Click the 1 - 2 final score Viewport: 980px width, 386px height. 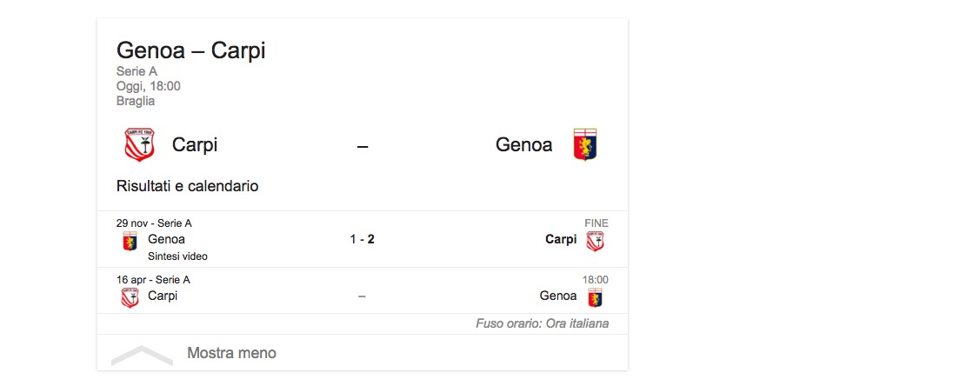[362, 239]
